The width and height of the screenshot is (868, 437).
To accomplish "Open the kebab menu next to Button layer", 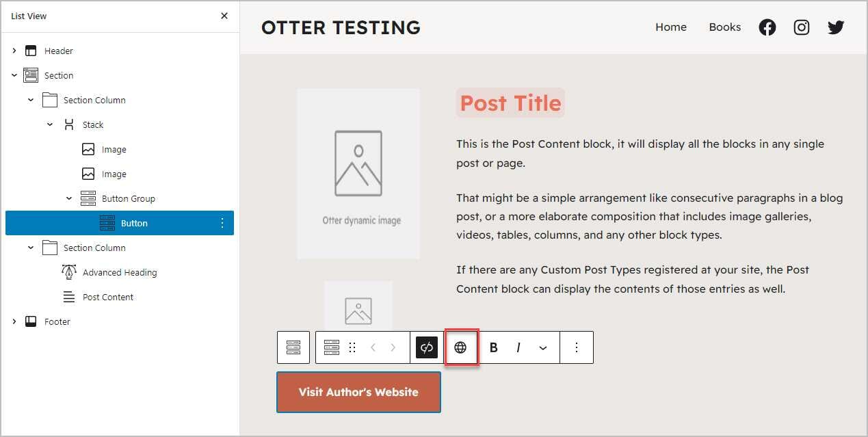I will tap(221, 223).
